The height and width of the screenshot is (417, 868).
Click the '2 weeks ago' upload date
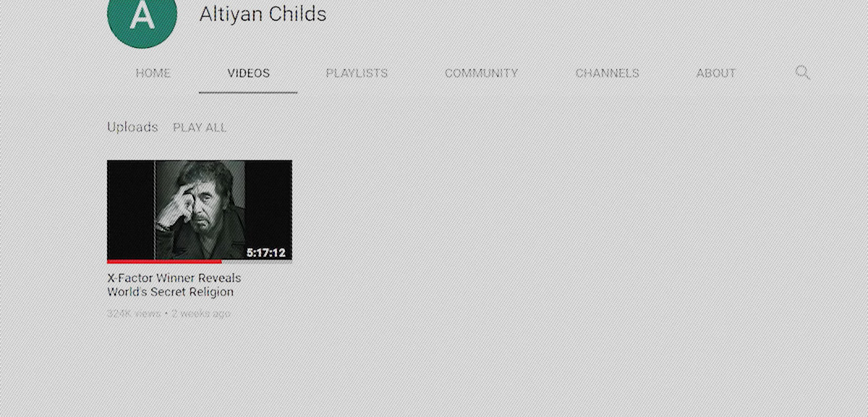[201, 314]
